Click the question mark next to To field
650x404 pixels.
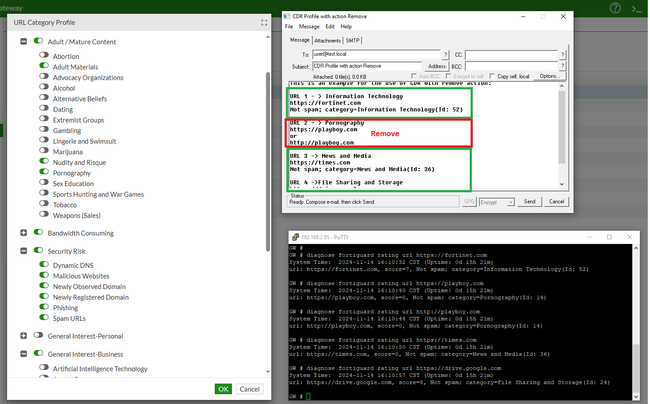(445, 55)
